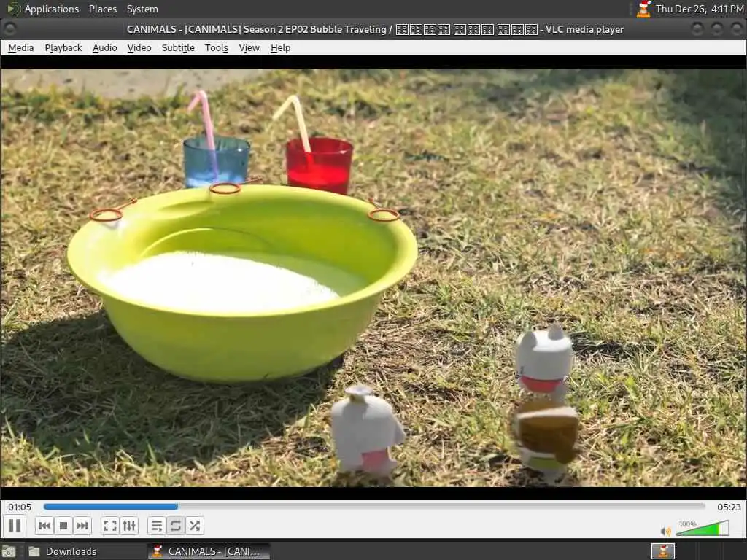Open the Tools menu

point(216,48)
